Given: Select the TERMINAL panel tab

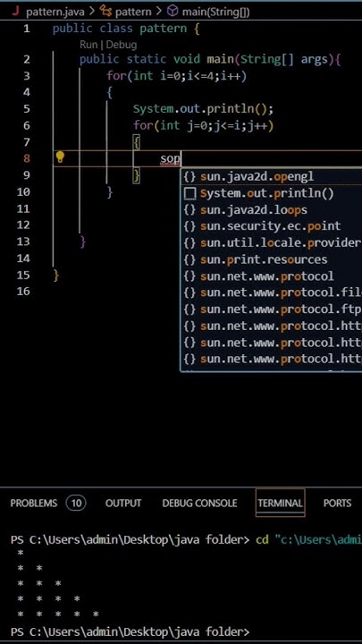Looking at the screenshot, I should (281, 503).
